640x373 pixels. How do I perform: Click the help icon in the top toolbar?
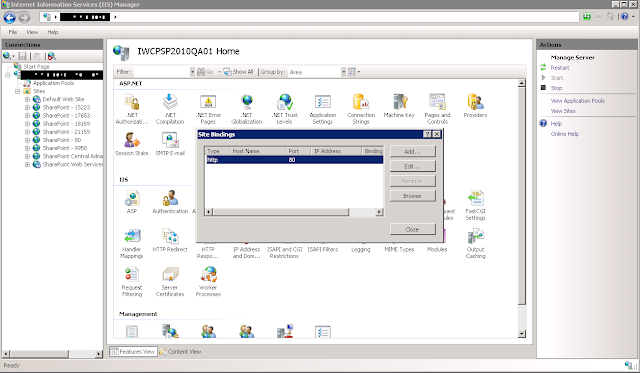pyautogui.click(x=624, y=17)
